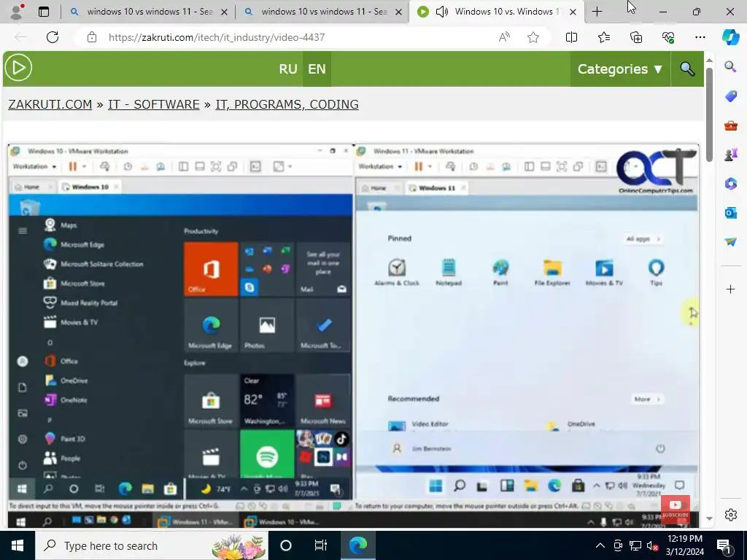Open sidebar Games chess icon
Viewport: 747px width, 560px height.
point(730,155)
